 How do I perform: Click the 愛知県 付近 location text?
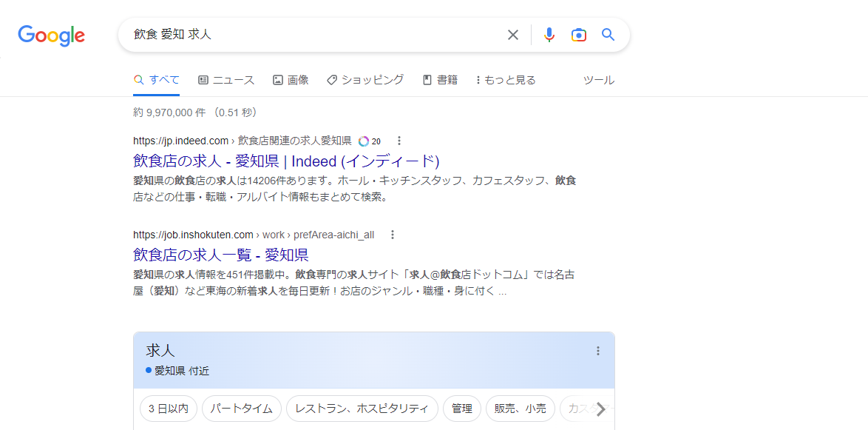[182, 371]
